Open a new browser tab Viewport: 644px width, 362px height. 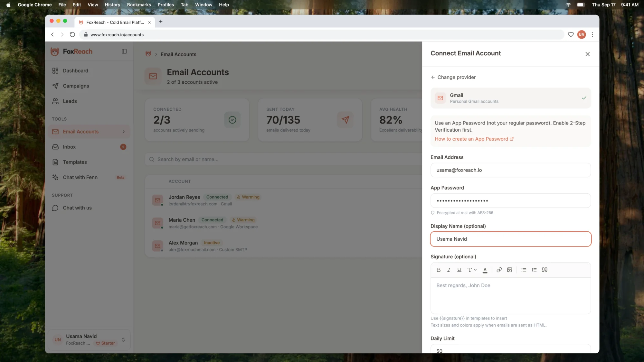[x=161, y=22]
